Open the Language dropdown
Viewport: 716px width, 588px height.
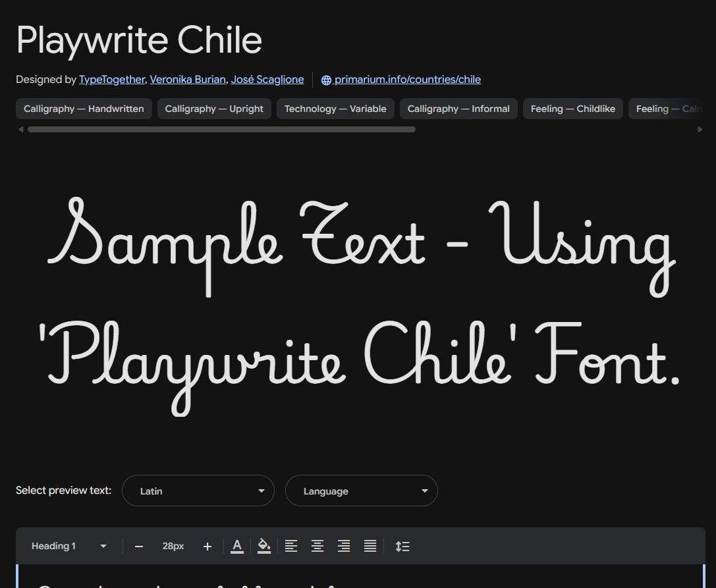click(x=362, y=491)
